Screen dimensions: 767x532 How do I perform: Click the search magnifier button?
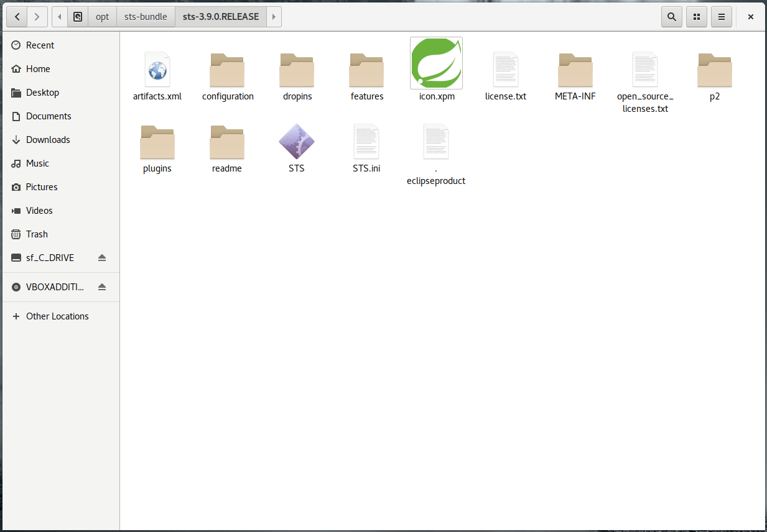[671, 17]
